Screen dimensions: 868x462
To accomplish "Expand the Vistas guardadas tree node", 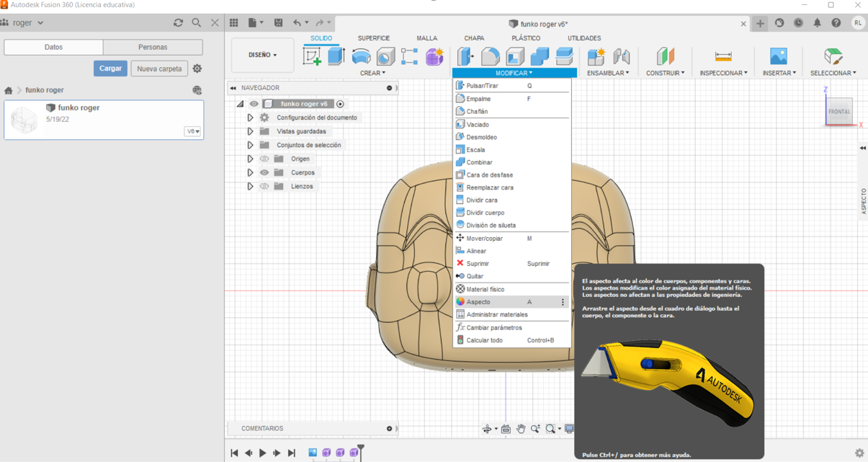I will tap(250, 132).
